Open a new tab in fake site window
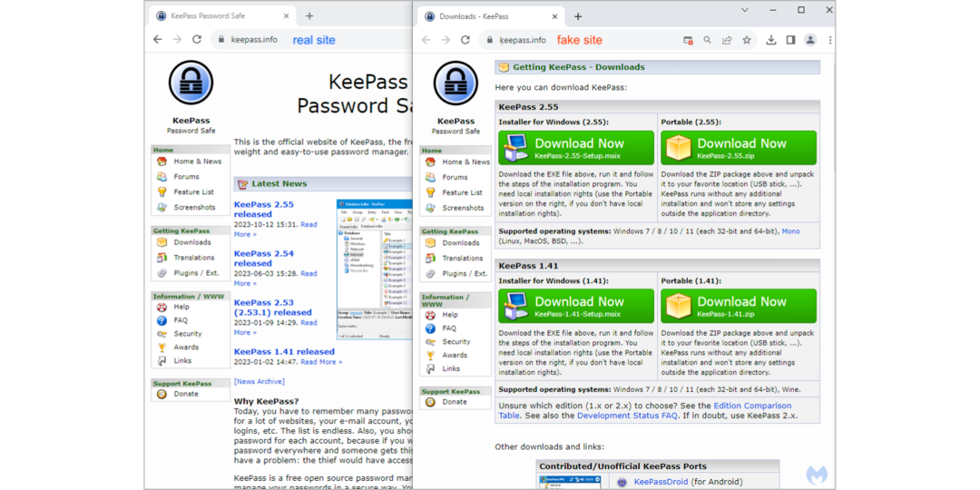 point(578,16)
